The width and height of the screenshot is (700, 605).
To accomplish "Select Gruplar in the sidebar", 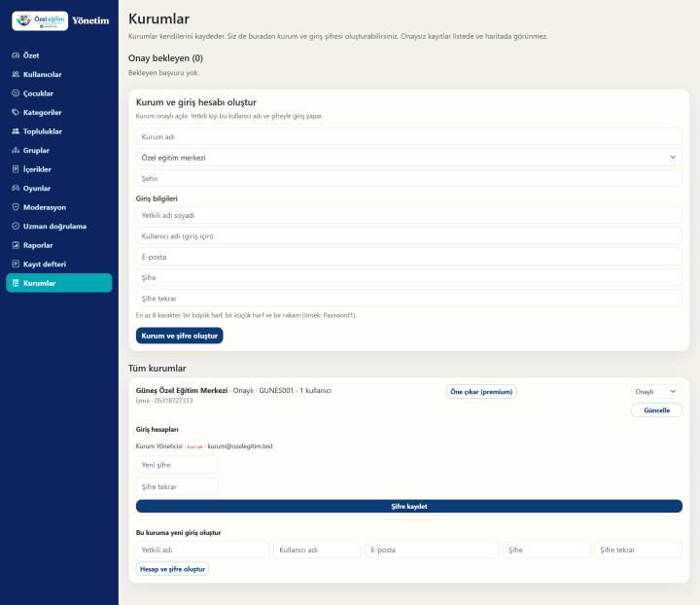I will coord(59,150).
